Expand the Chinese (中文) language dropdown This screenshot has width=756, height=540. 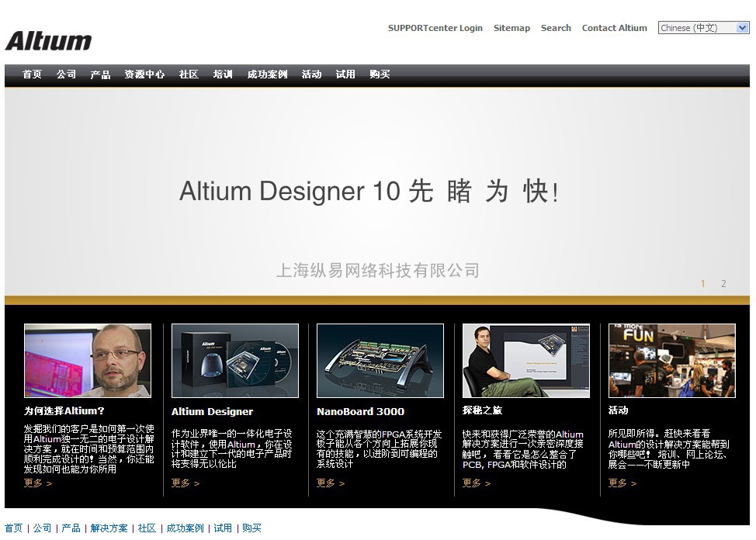(x=703, y=28)
